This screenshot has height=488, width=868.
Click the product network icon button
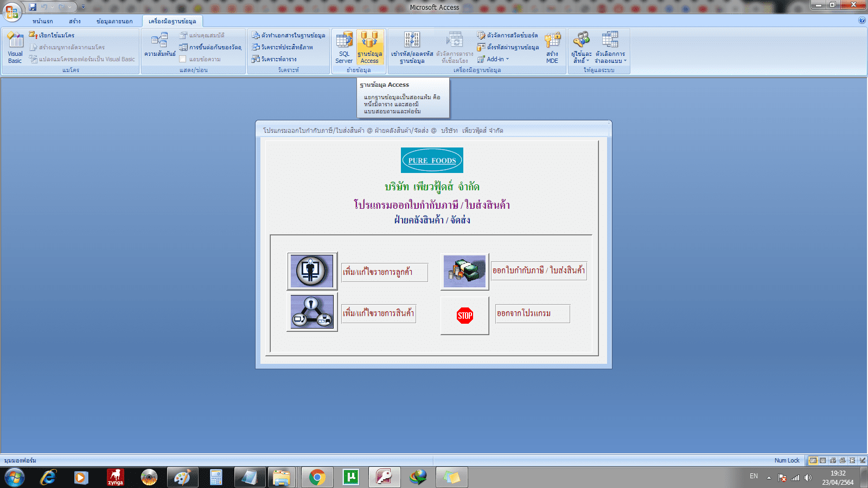point(312,312)
